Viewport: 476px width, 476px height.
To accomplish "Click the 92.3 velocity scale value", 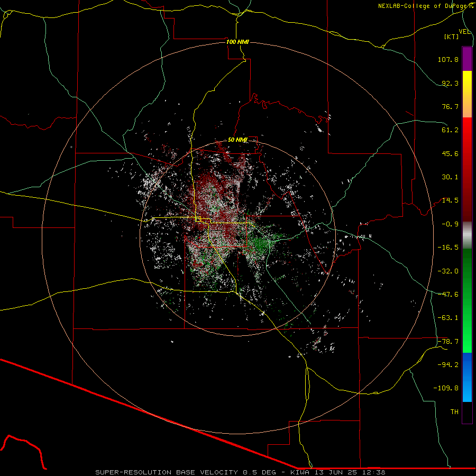I will tap(450, 83).
